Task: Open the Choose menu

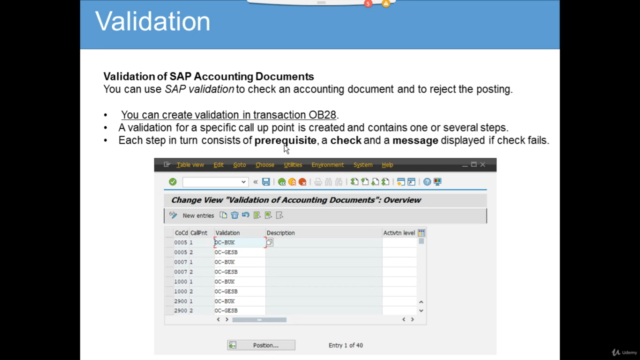Action: (265, 165)
